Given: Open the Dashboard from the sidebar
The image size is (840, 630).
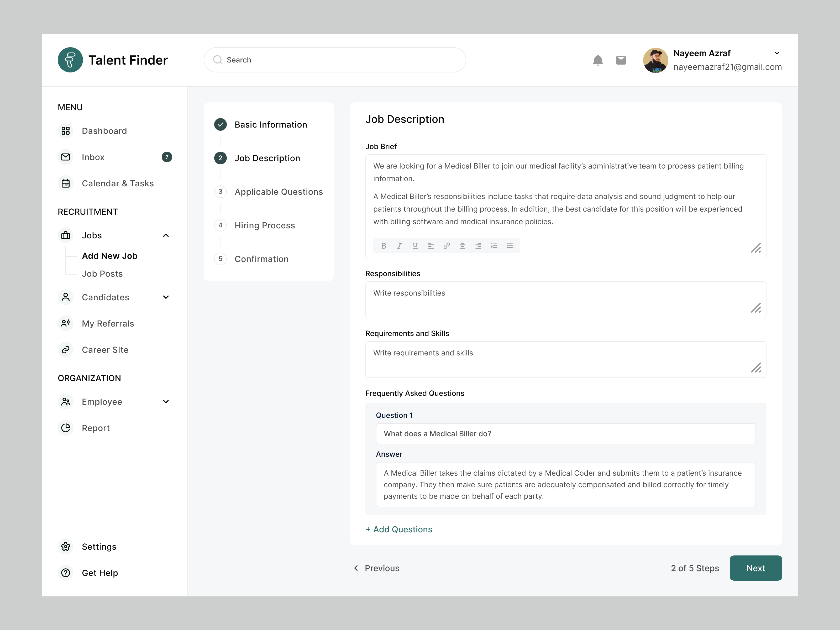Looking at the screenshot, I should (x=104, y=131).
